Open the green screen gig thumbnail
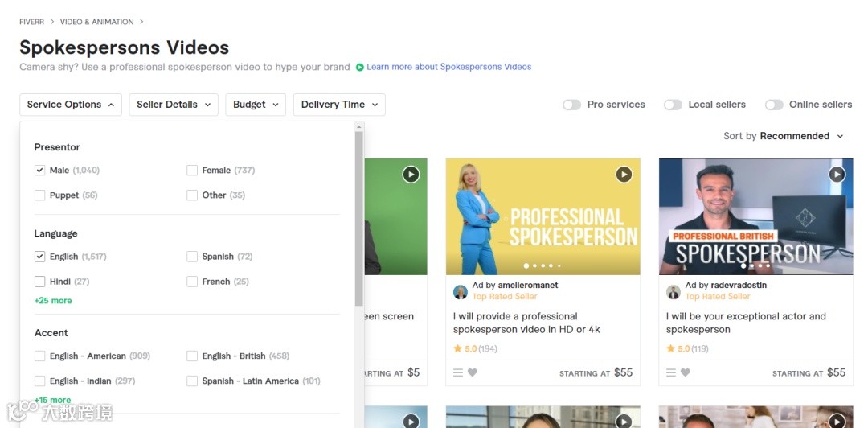Screen dimensions: 868x428 pos(395,216)
